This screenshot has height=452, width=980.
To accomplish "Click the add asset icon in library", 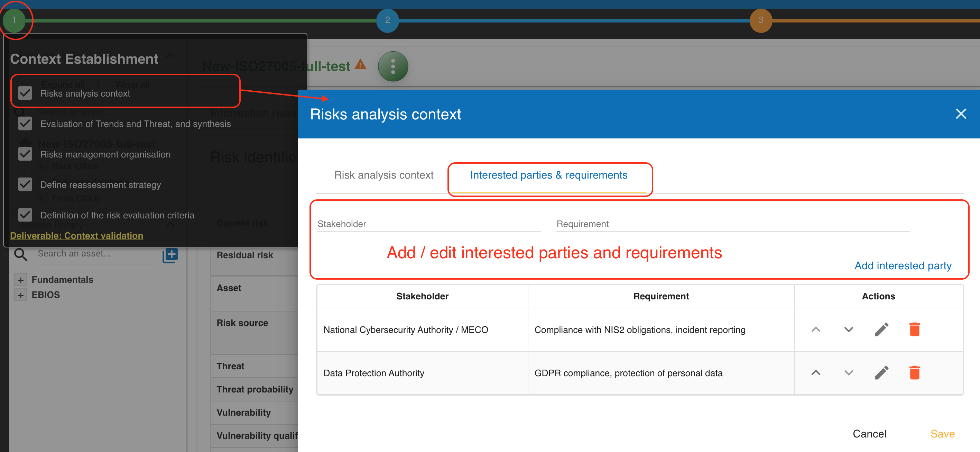I will (170, 255).
